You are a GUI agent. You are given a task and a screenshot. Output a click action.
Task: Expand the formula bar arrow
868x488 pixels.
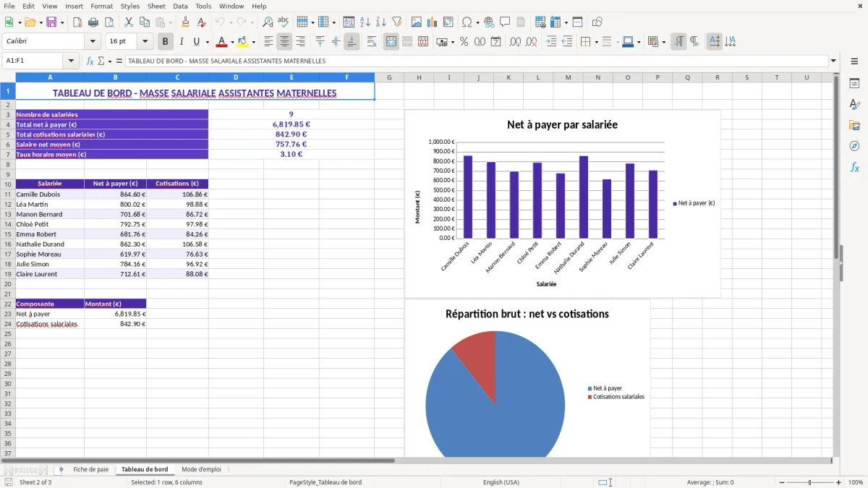point(834,61)
